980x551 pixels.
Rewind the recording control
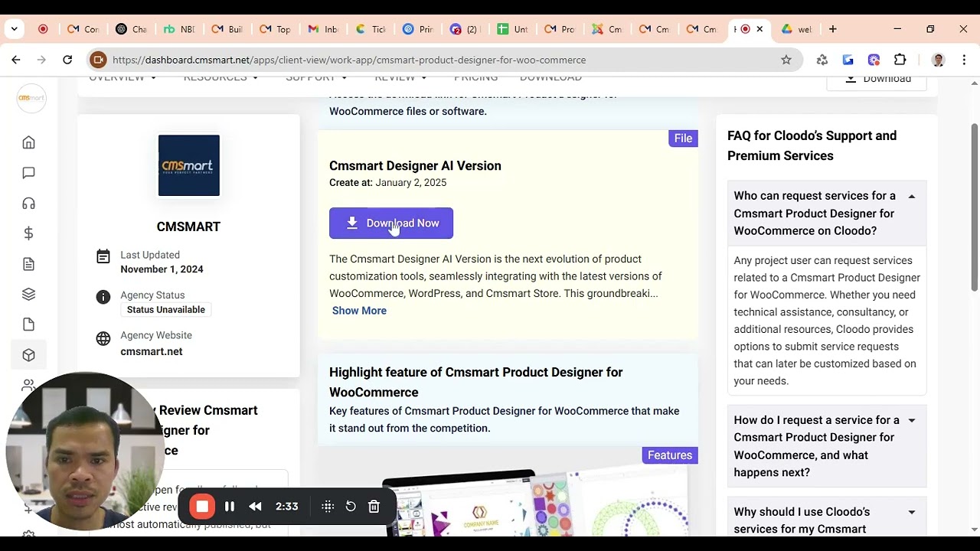click(255, 507)
